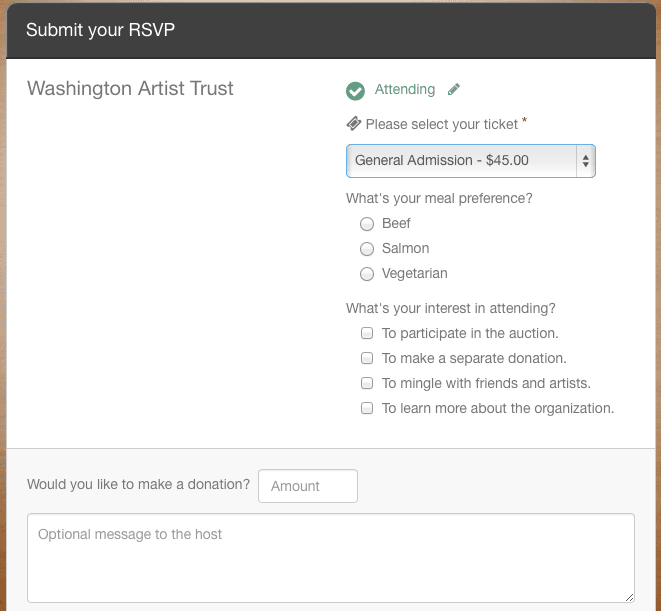
Task: Click the ticket icon beside select ticket label
Action: pyautogui.click(x=353, y=124)
